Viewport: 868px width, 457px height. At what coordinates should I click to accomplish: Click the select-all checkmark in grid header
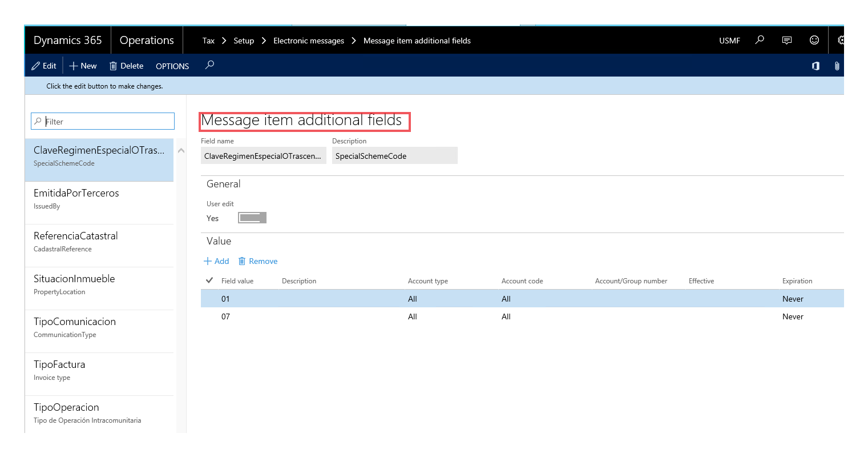(209, 280)
